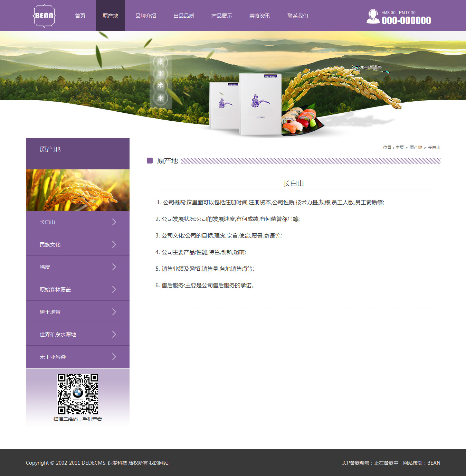This screenshot has width=466, height=476.
Task: Click the arrow icon next to 民族文化
Action: coord(114,244)
